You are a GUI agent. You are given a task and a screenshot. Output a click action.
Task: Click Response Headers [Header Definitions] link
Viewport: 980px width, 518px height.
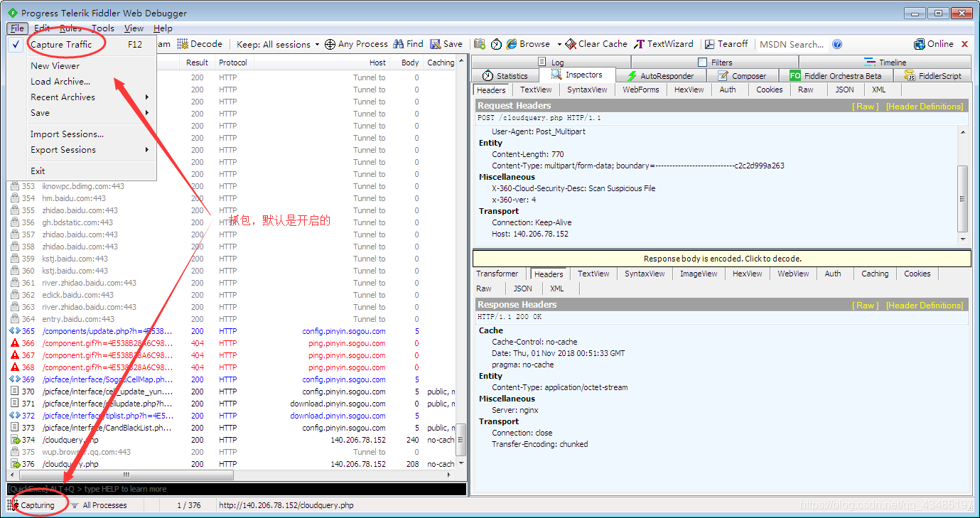point(925,306)
